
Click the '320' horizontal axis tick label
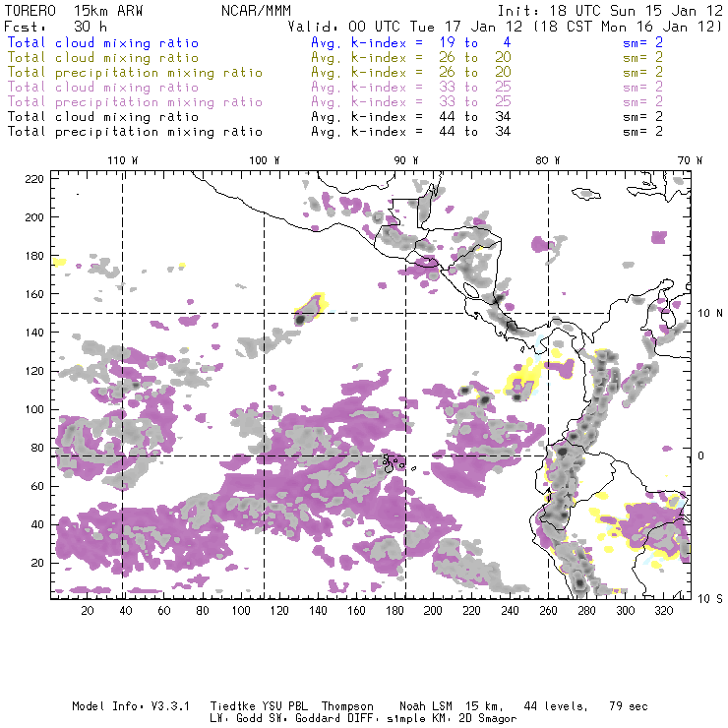pos(663,611)
